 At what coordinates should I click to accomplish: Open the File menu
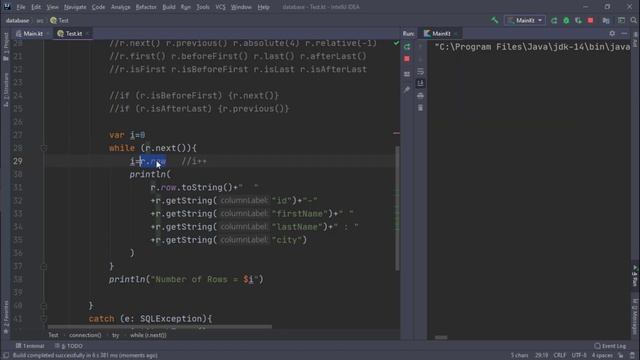tap(21, 7)
